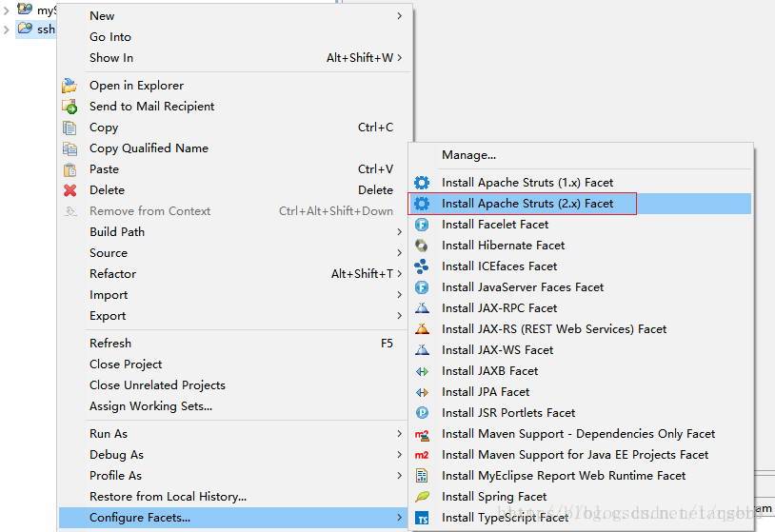Click the Hibernate Facet icon

[422, 246]
